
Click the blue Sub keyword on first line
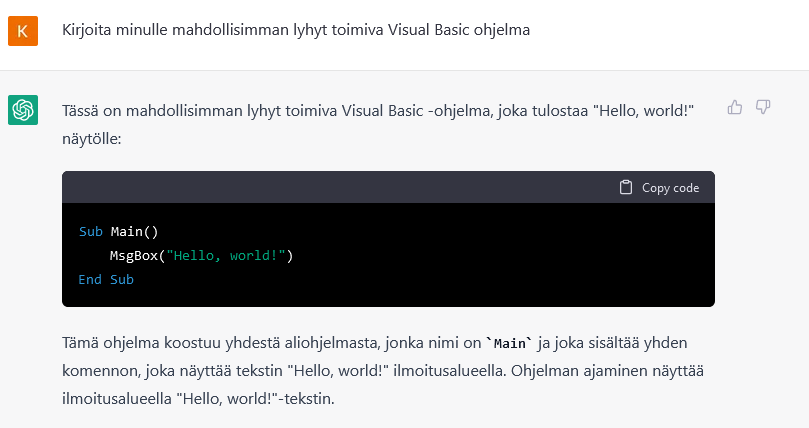coord(91,232)
